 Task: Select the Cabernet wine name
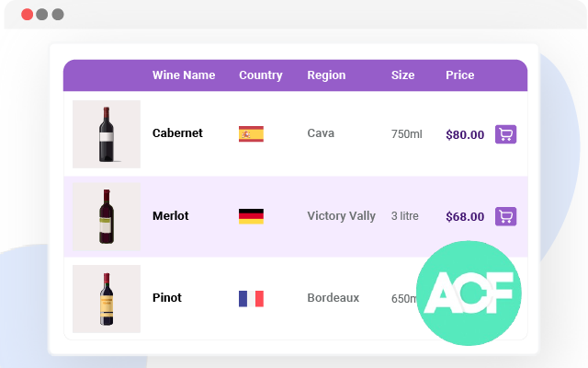coord(177,133)
